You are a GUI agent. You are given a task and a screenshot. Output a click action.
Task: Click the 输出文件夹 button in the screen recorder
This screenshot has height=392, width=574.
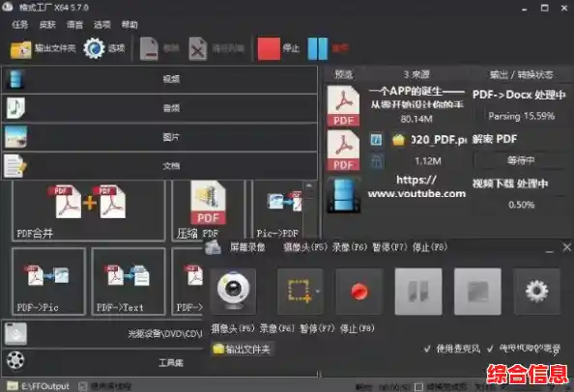pyautogui.click(x=242, y=350)
